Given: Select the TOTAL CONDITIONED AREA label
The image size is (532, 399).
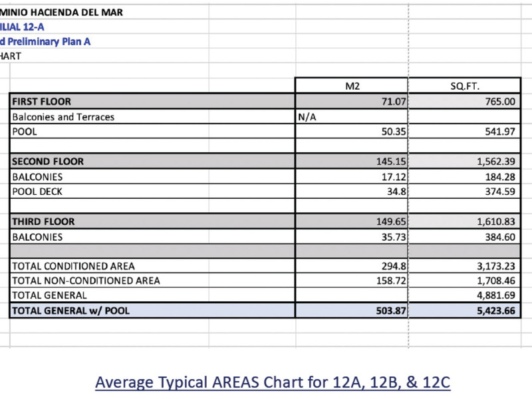Looking at the screenshot, I should click(x=152, y=265).
